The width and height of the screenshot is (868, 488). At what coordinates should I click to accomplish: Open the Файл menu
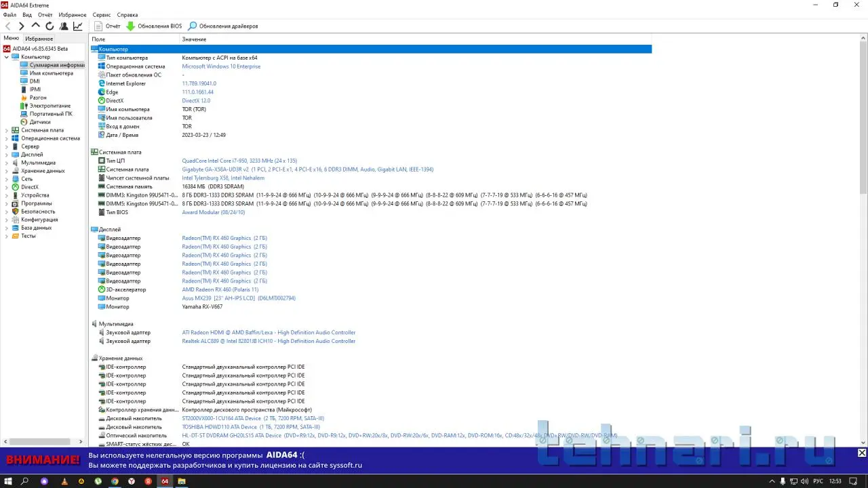click(x=9, y=15)
